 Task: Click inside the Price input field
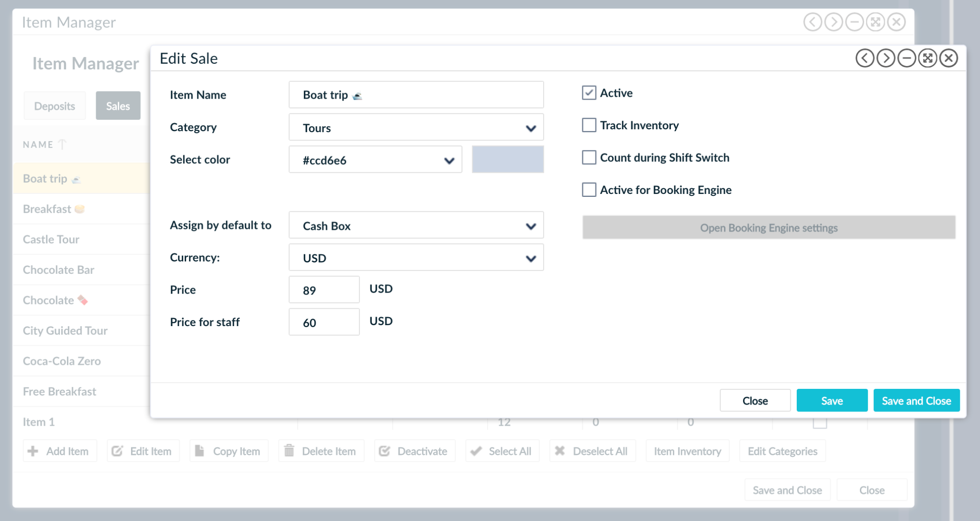(x=323, y=289)
